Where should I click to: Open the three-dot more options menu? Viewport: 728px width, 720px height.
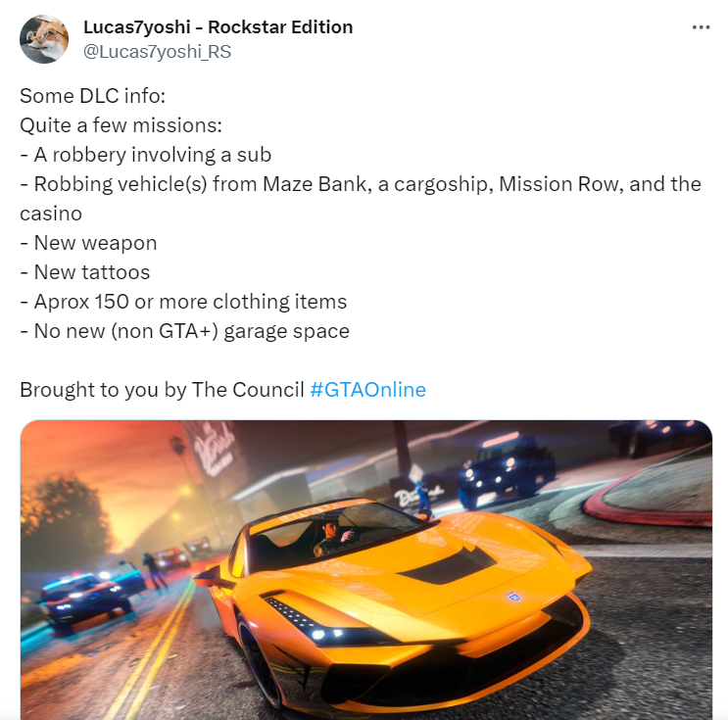[701, 27]
